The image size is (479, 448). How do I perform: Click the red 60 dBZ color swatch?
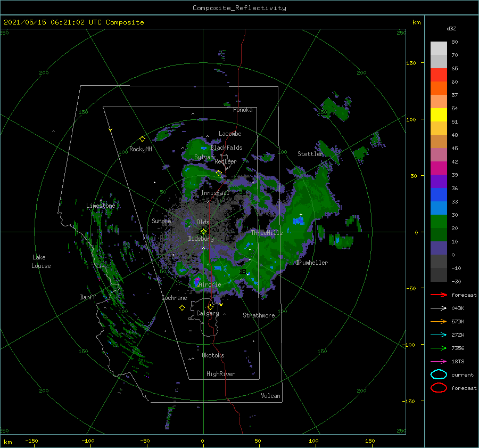[x=439, y=75]
